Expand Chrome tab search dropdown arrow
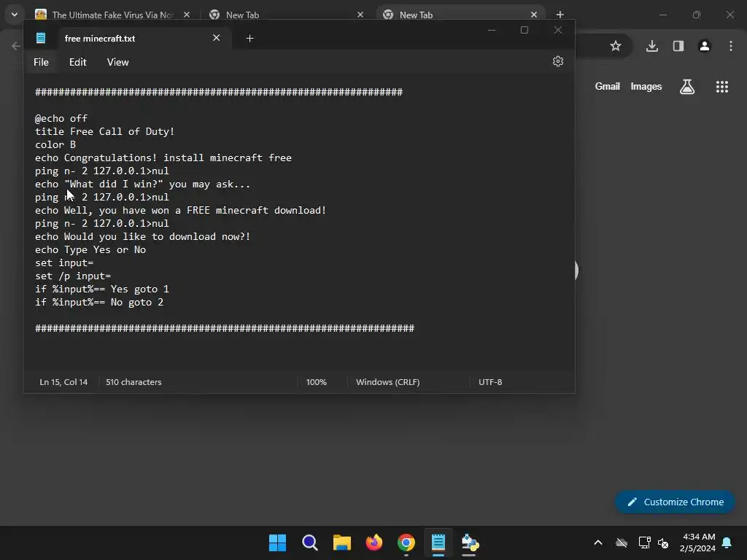747x560 pixels. (15, 15)
